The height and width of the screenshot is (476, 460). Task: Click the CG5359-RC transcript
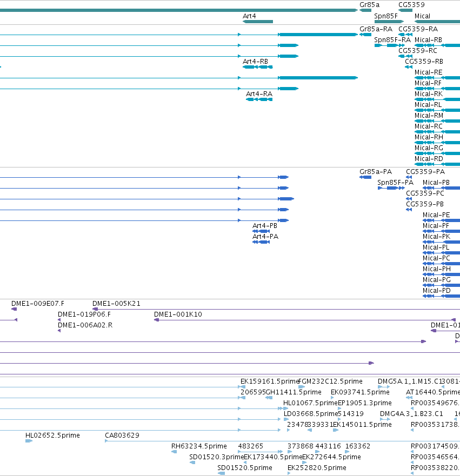click(x=405, y=56)
